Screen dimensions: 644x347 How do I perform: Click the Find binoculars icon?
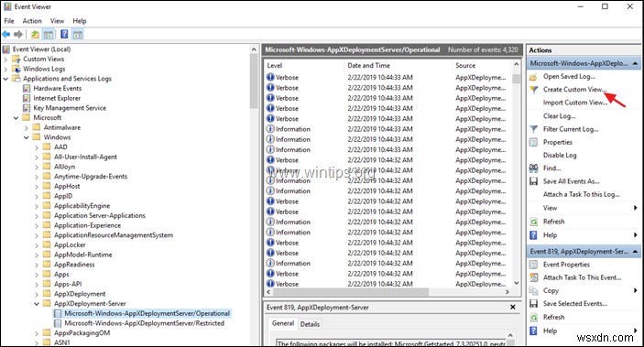[x=533, y=168]
